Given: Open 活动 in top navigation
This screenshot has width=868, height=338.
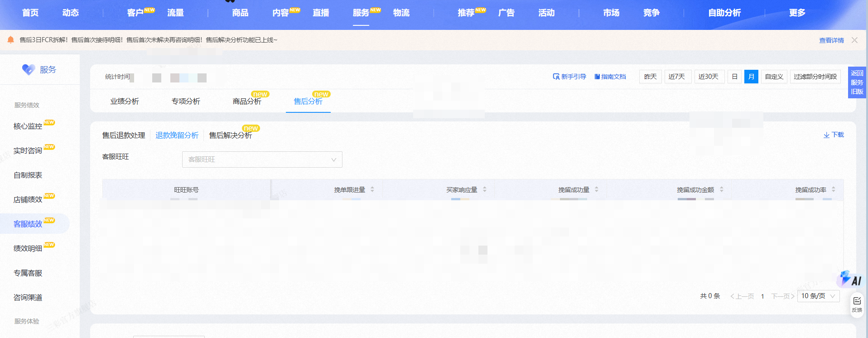Looking at the screenshot, I should [547, 13].
